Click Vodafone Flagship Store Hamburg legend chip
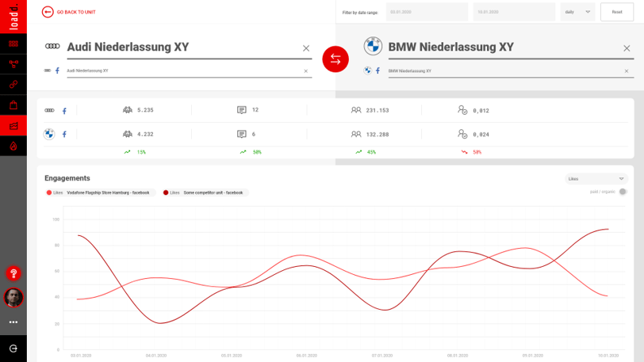The image size is (644, 362). (x=101, y=192)
